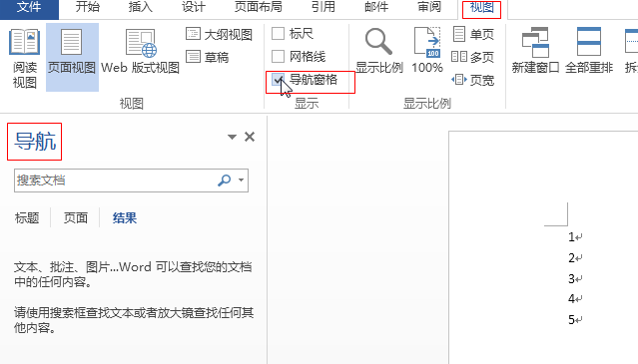Switch to the 引用 ribbon tab
This screenshot has width=638, height=364.
click(x=323, y=7)
